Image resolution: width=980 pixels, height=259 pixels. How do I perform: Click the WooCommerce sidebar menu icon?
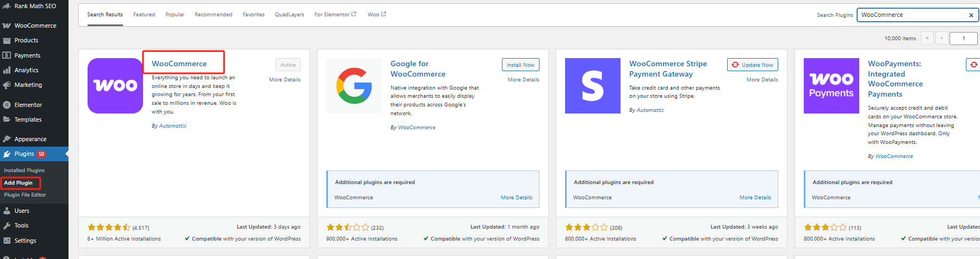coord(7,26)
